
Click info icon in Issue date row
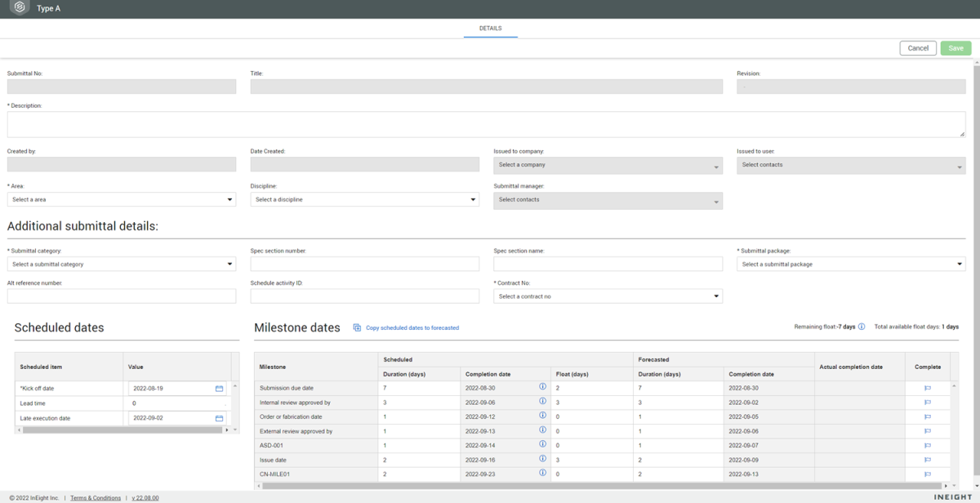pyautogui.click(x=542, y=460)
